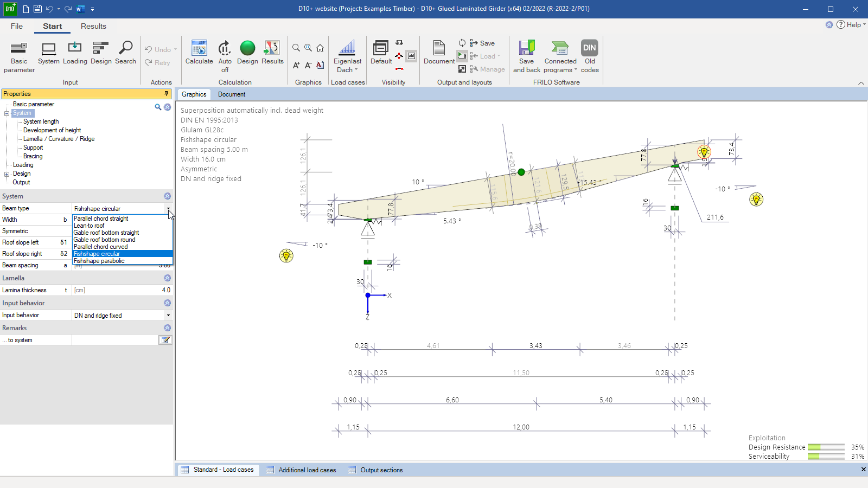
Task: Toggle dimension lines visibility icon
Action: (399, 69)
